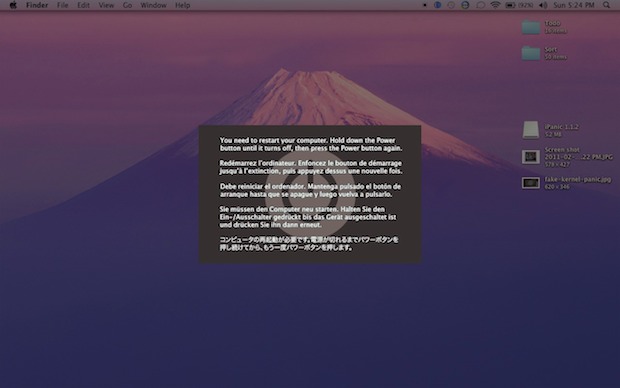Select the fake-kernel-panic.jpg thumbnail
The width and height of the screenshot is (620, 388).
click(x=531, y=183)
